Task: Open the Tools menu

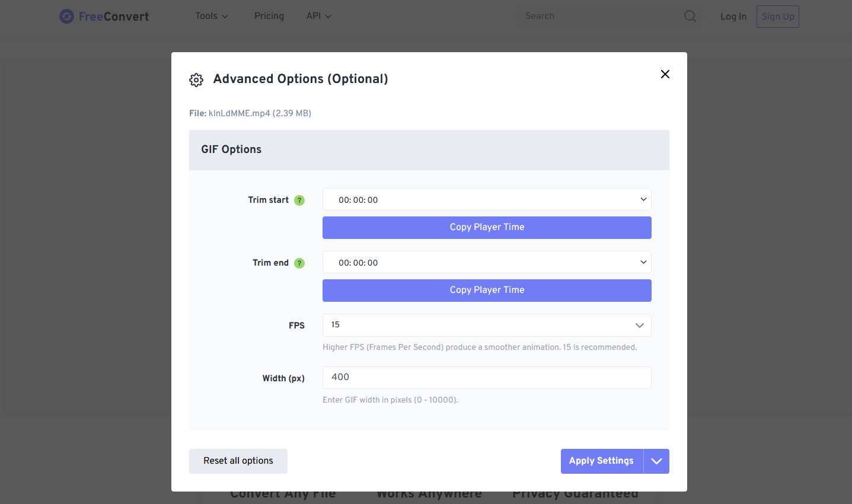Action: click(212, 16)
